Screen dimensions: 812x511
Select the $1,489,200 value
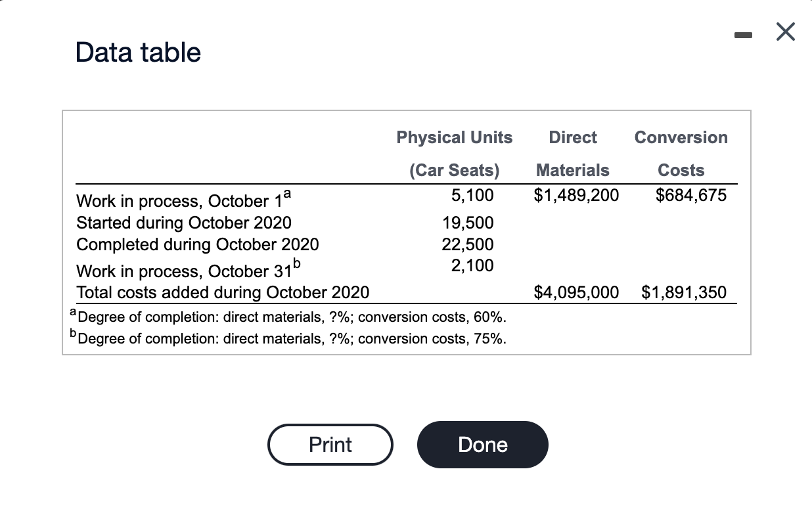pos(576,195)
